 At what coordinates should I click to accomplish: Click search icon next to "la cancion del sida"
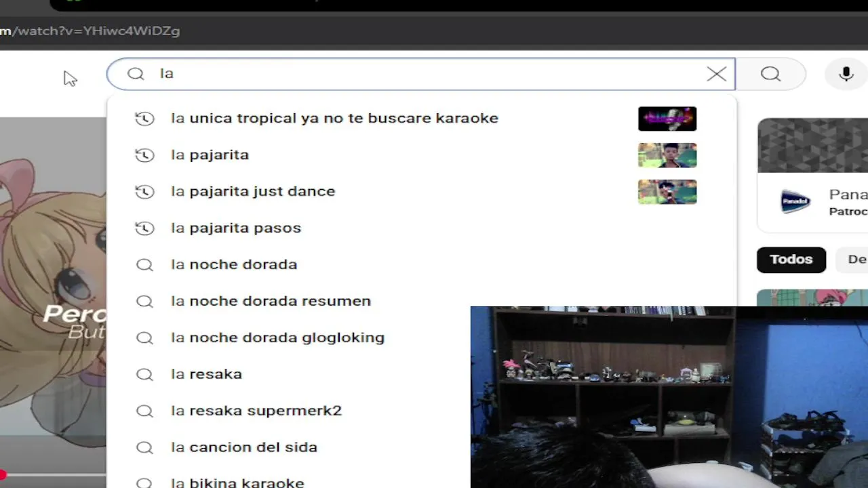click(144, 448)
